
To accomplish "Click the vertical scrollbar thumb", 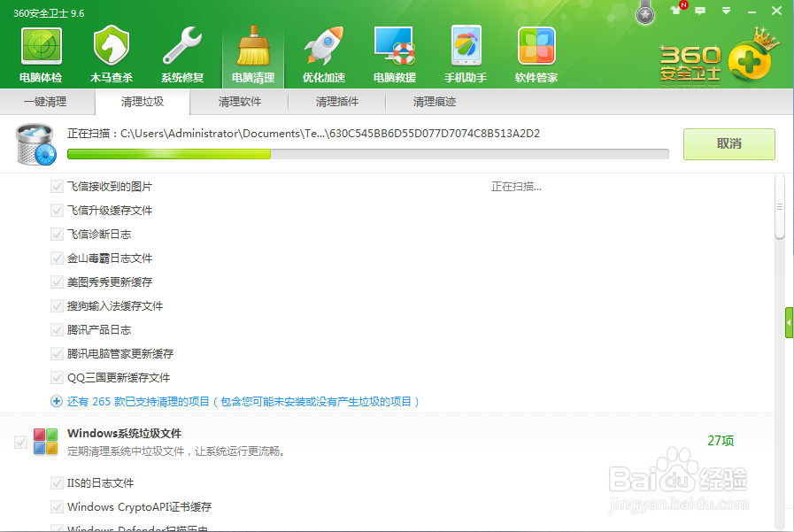I will [780, 206].
